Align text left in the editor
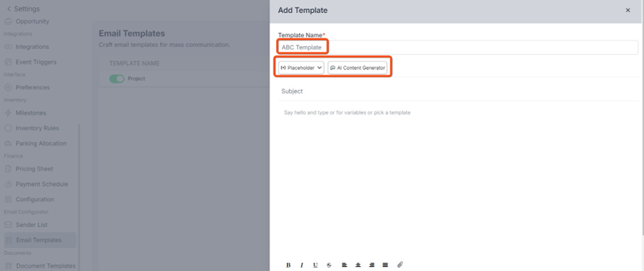This screenshot has height=271, width=644. [x=345, y=266]
